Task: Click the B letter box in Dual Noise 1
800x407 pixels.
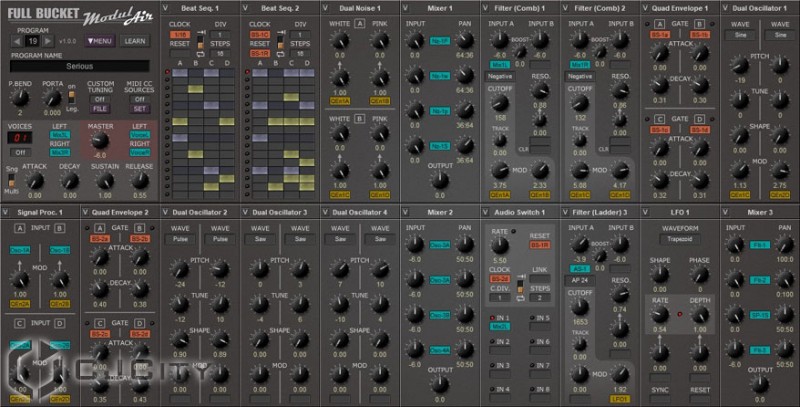Action: [x=360, y=119]
